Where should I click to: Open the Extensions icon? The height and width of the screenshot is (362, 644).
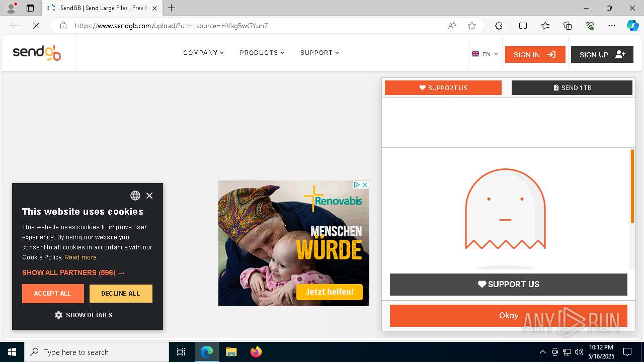coord(499,26)
